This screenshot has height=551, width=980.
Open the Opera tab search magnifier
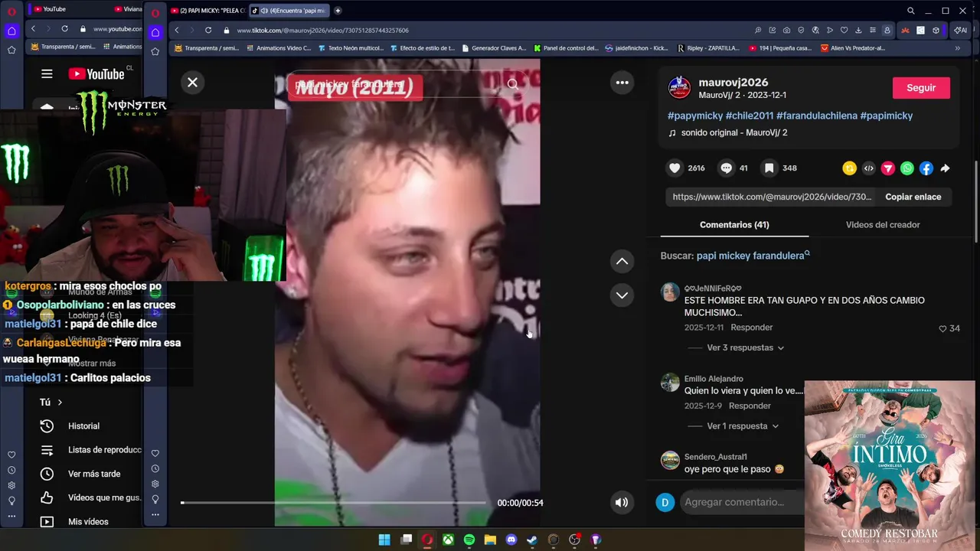[910, 11]
